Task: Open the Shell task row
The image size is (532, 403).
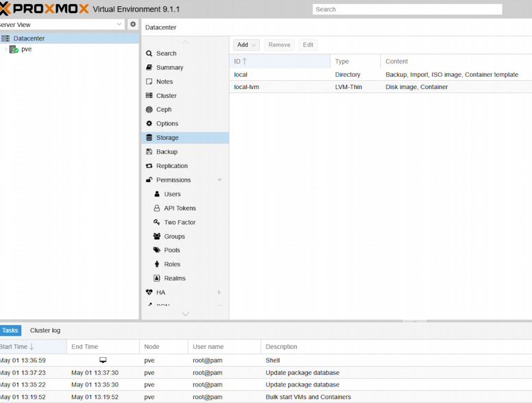Action: click(266, 361)
